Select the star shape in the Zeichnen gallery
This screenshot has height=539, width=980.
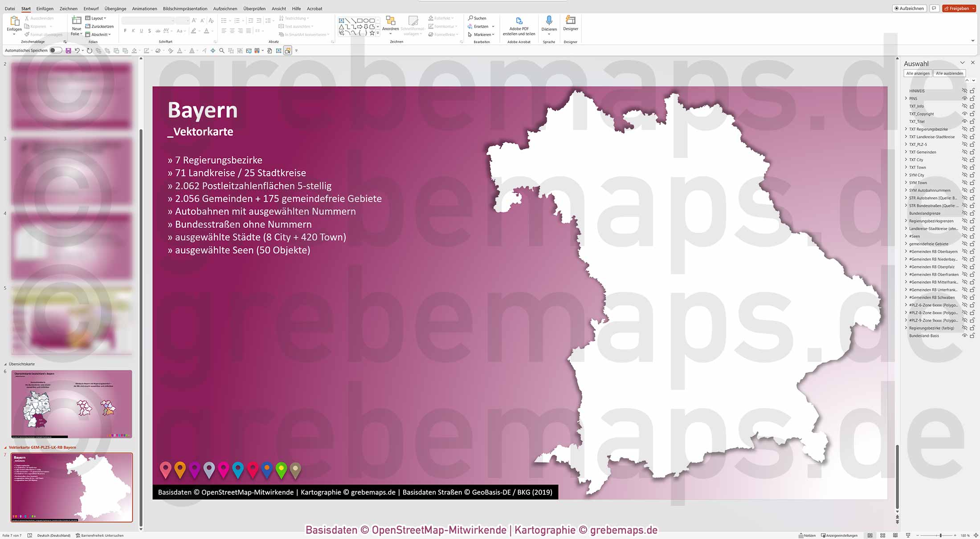click(372, 34)
